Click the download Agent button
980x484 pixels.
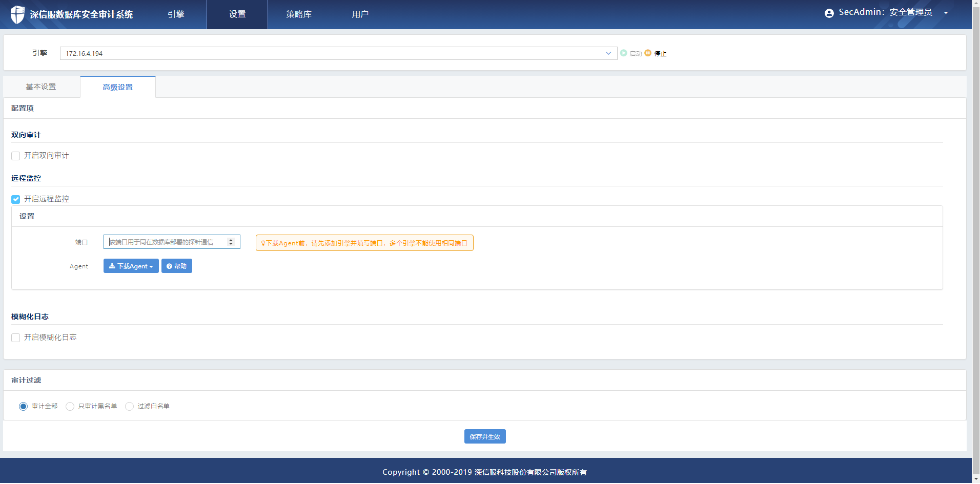pyautogui.click(x=131, y=266)
